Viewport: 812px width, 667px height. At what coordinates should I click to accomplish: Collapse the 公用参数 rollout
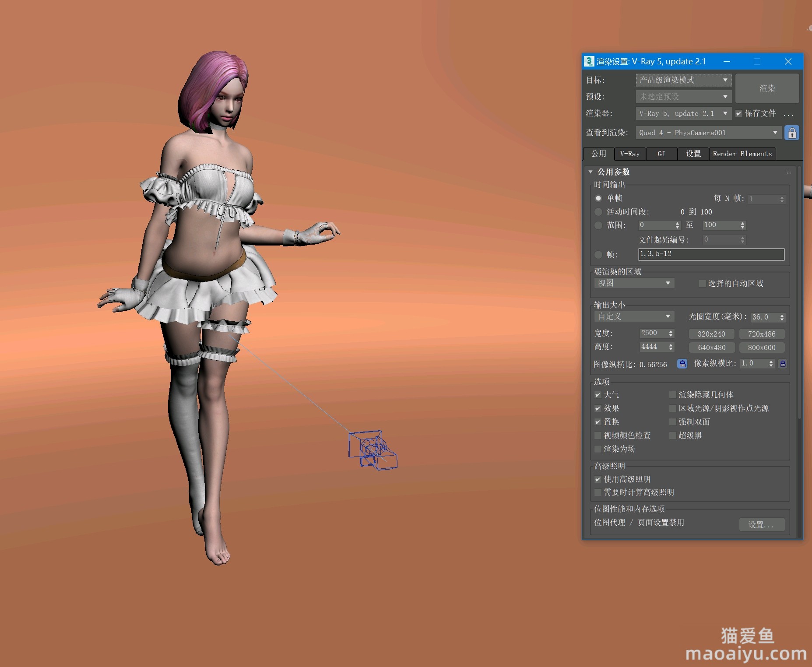(x=591, y=172)
